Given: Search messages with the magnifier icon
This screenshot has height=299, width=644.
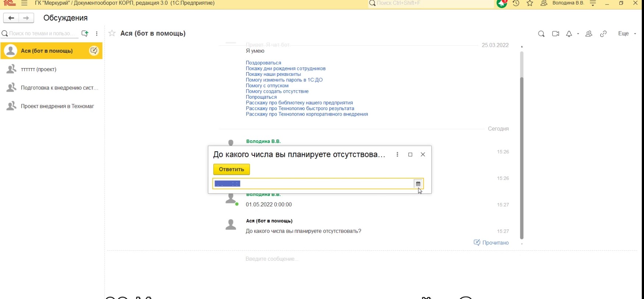Looking at the screenshot, I should [541, 34].
